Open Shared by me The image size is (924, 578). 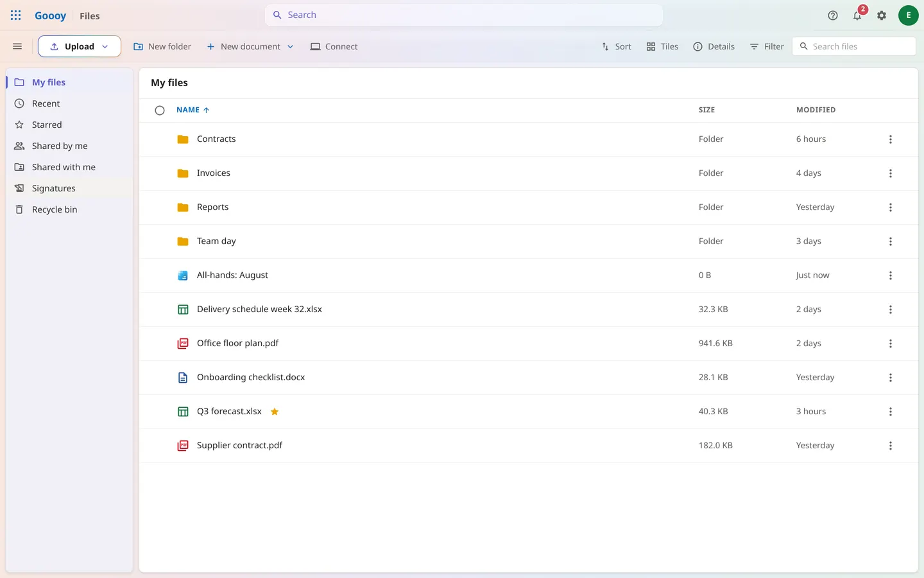click(69, 146)
